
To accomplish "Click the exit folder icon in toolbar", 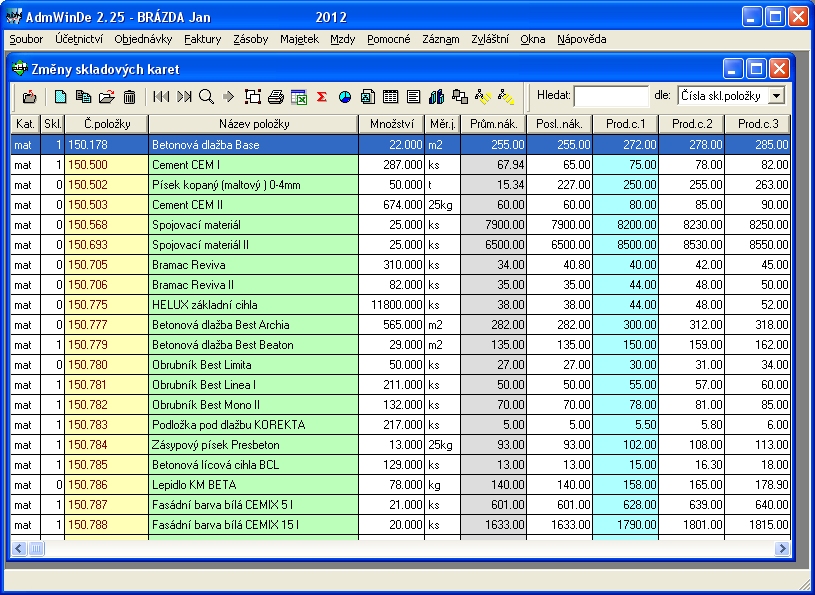I will (x=30, y=97).
